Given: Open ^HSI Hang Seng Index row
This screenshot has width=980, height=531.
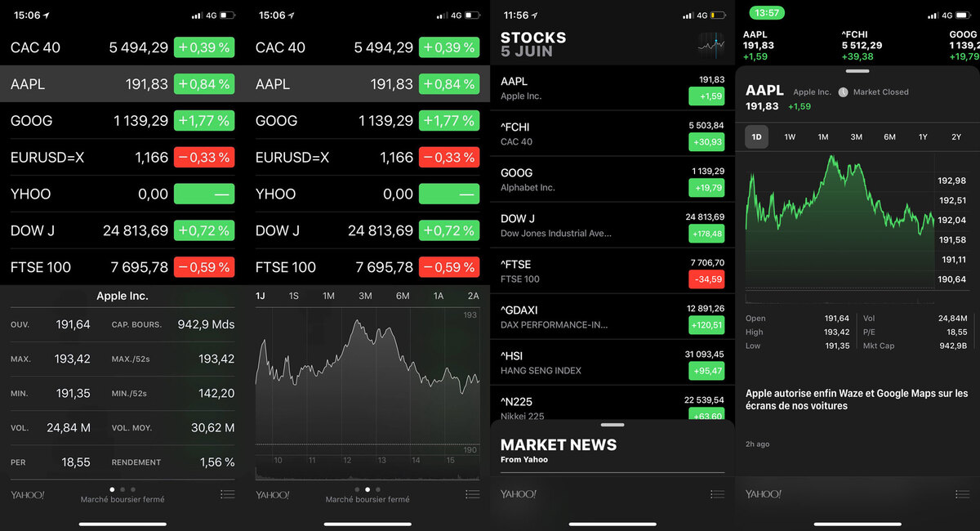Looking at the screenshot, I should pyautogui.click(x=612, y=363).
